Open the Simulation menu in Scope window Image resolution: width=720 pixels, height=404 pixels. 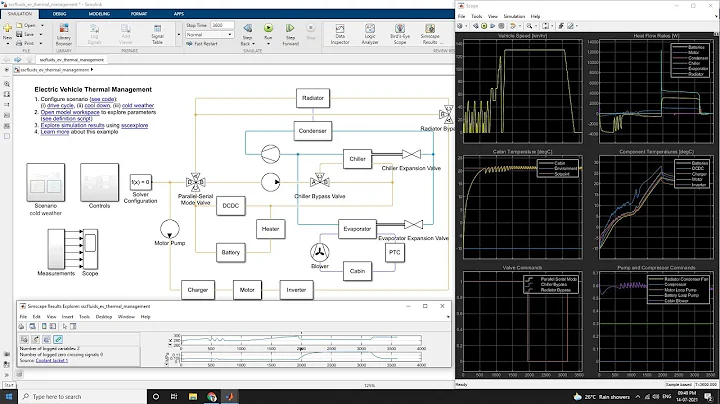(x=514, y=16)
